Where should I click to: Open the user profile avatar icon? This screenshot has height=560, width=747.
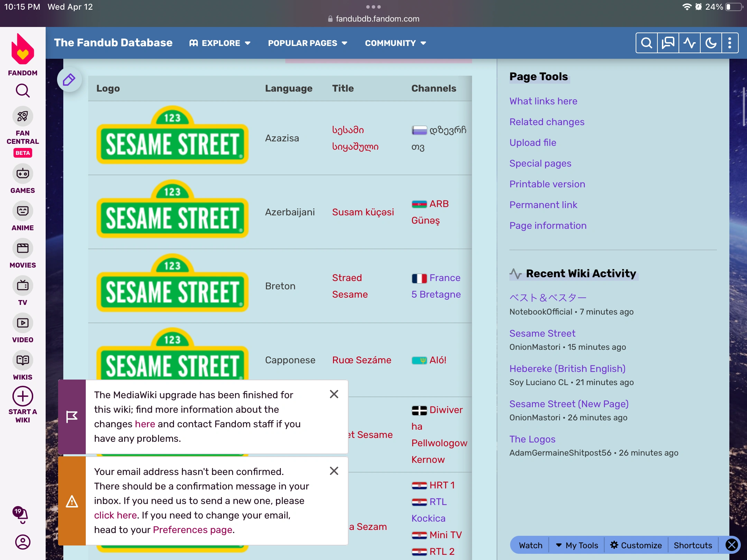[x=22, y=542]
